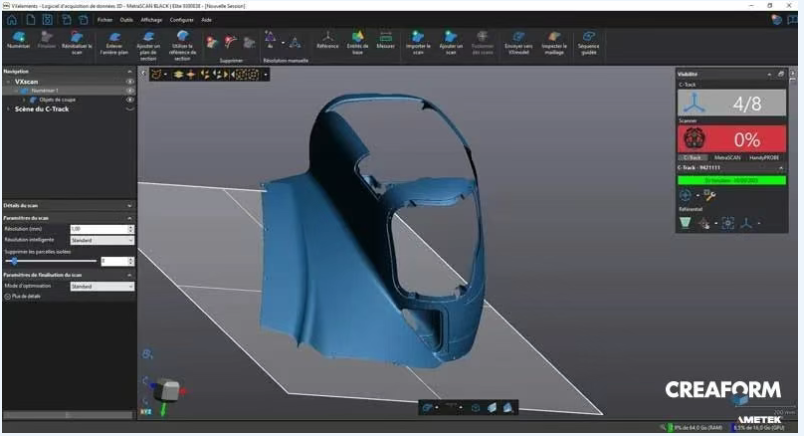This screenshot has width=804, height=436.
Task: Click the wrench icon in C-Track panel
Action: (x=710, y=195)
